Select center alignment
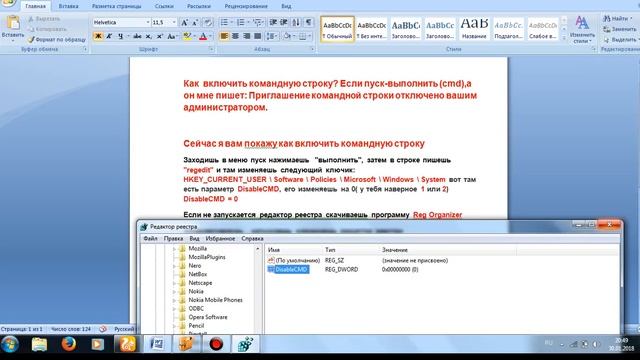640x360 pixels. (235, 36)
